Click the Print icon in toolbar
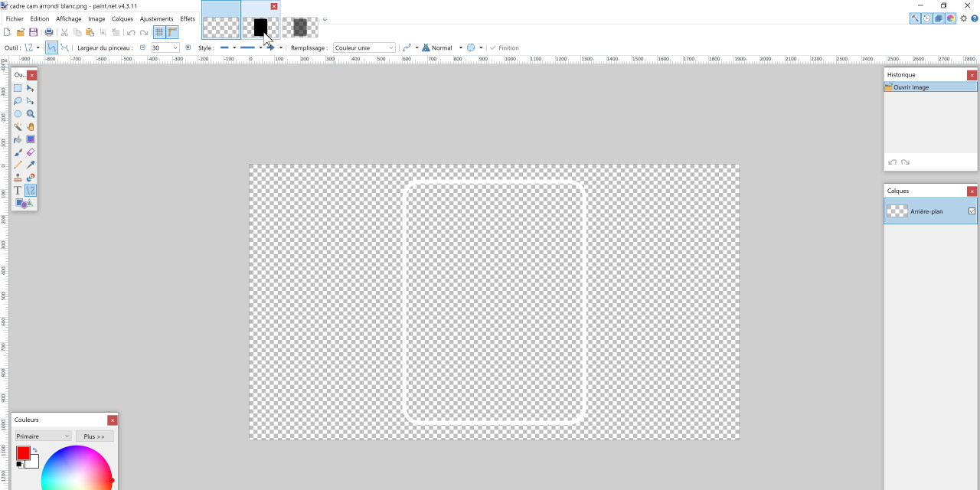Image resolution: width=980 pixels, height=490 pixels. 49,32
